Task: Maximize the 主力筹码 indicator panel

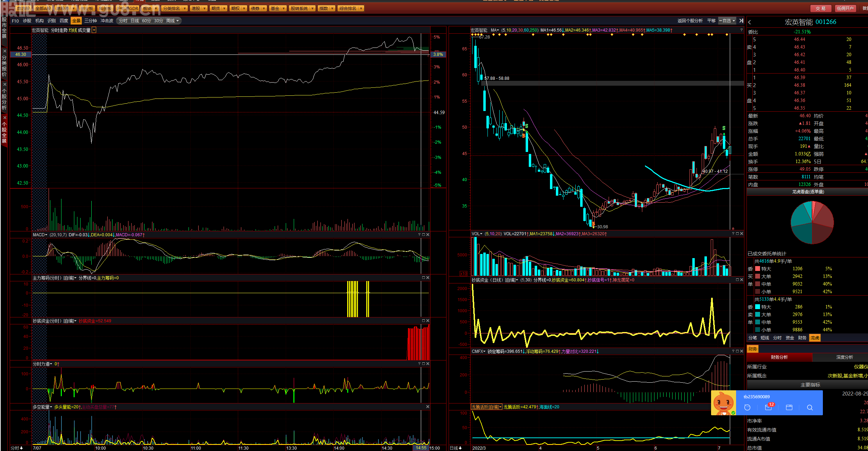Action: pos(424,278)
